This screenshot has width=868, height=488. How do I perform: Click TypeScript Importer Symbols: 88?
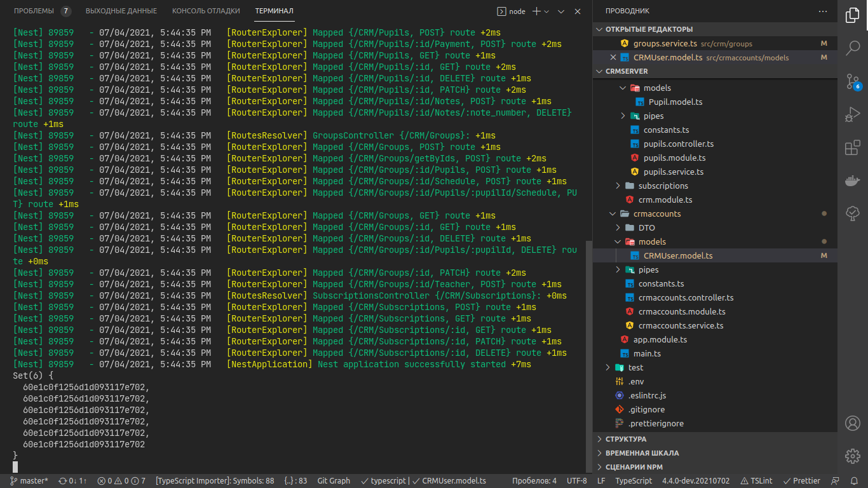[x=215, y=481]
